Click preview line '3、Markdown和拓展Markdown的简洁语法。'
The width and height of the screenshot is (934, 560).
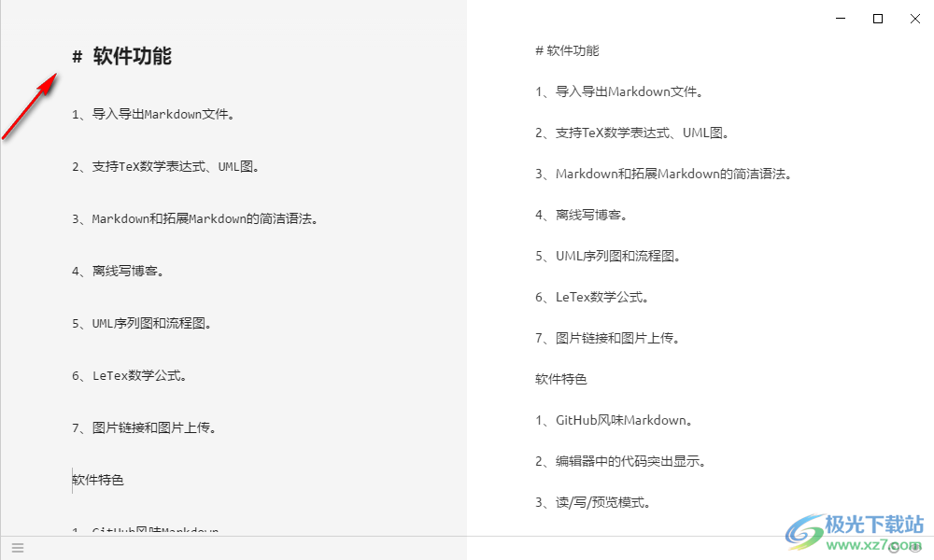pos(663,174)
